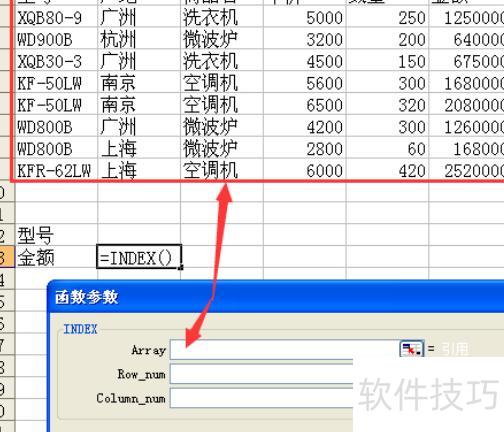Select the cell containing =INDEX()

tap(139, 257)
